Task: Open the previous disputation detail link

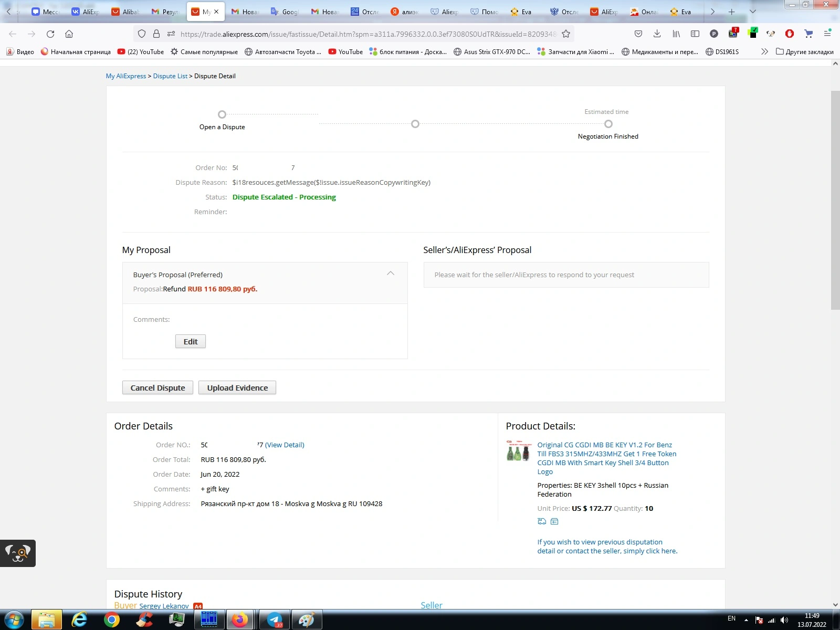Action: pyautogui.click(x=607, y=547)
